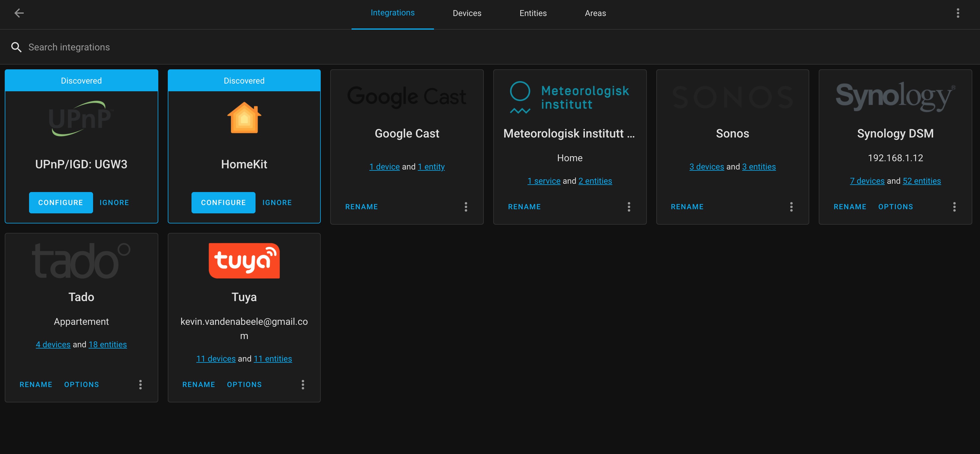Open Synology DSM's 52 entities link
Screen dimensions: 980x454
click(x=921, y=181)
